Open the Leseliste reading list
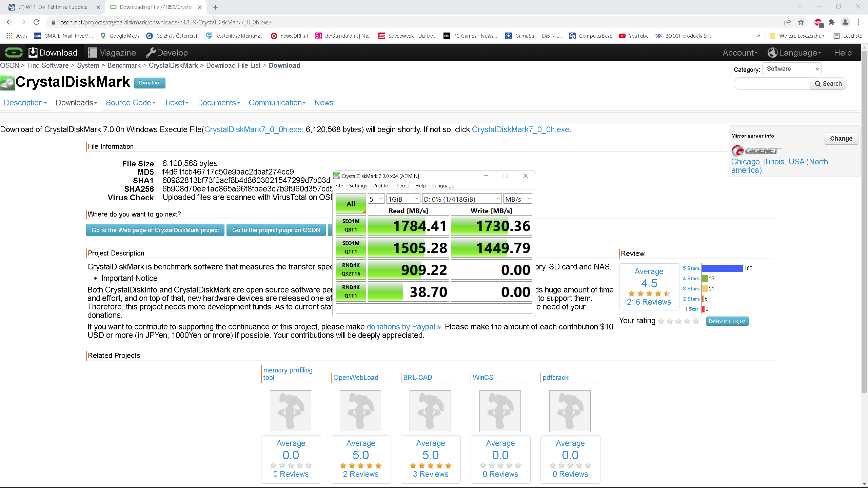The width and height of the screenshot is (868, 488). (x=848, y=36)
